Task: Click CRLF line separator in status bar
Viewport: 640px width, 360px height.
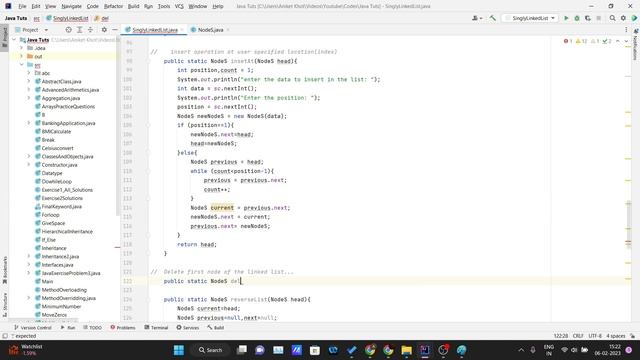Action: click(578, 336)
